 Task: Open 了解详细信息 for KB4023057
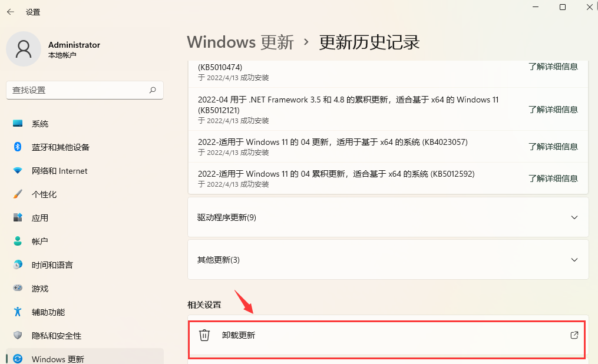click(553, 147)
